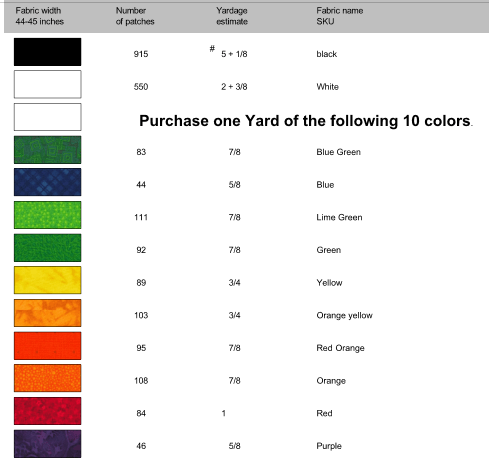489x464 pixels.
Task: Select the Red swatch beside 84
Action: [47, 411]
